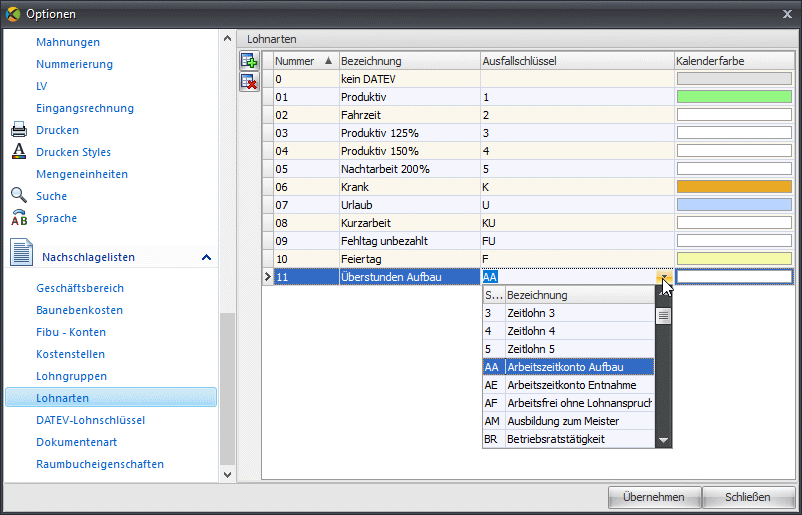802x515 pixels.
Task: Click the Kalenderfarbe column header
Action: pos(733,61)
